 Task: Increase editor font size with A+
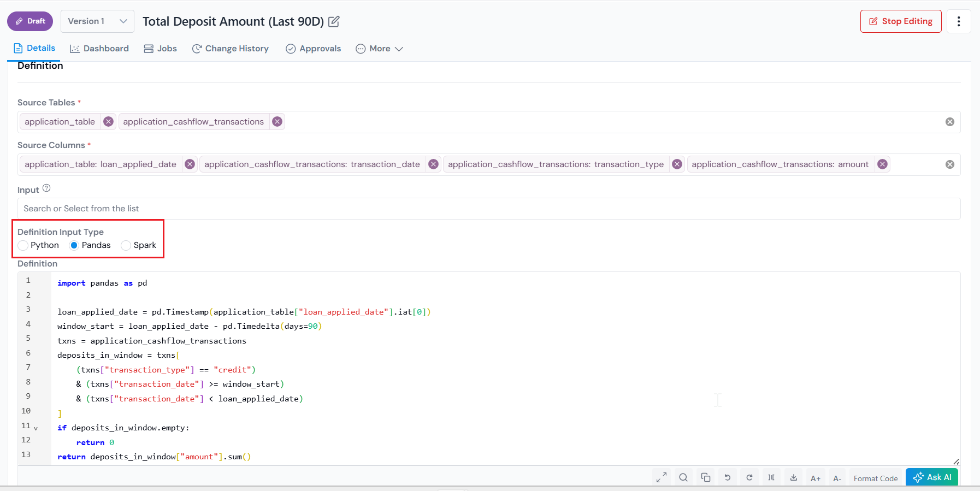816,478
